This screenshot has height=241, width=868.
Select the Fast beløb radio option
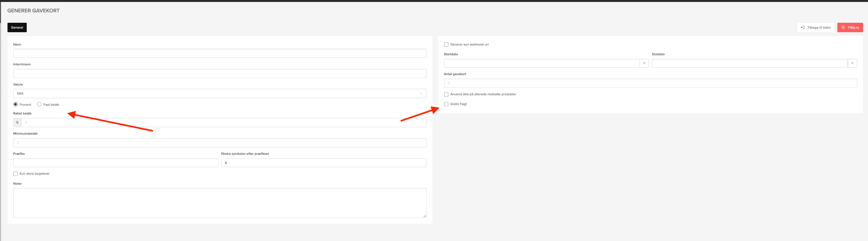[x=39, y=104]
